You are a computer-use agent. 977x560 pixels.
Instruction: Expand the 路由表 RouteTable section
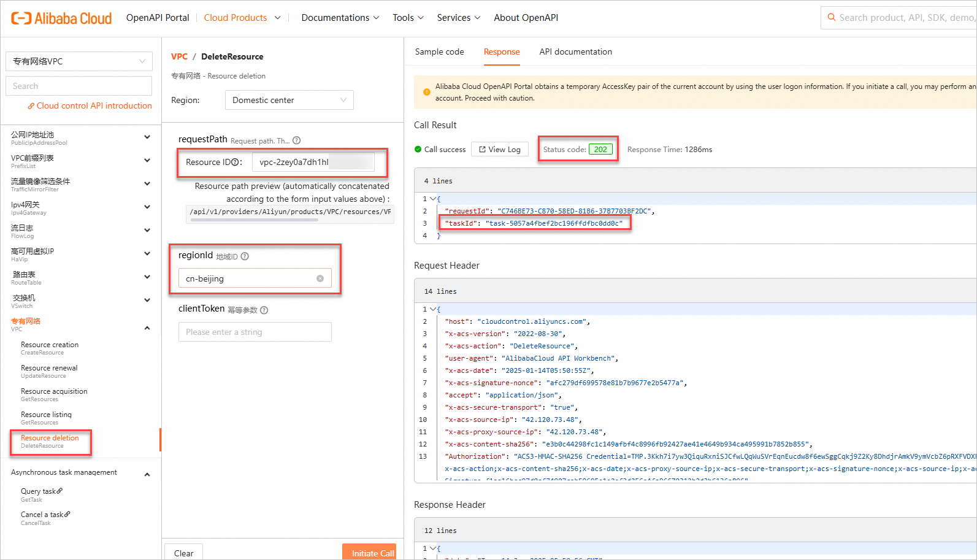[x=147, y=277]
